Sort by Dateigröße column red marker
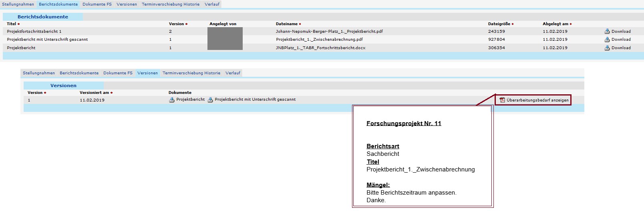This screenshot has width=644, height=211. pyautogui.click(x=513, y=24)
